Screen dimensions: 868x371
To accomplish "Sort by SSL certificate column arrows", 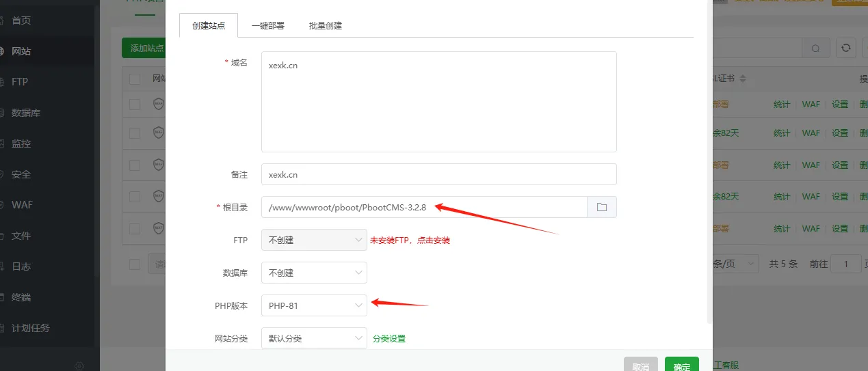I will [x=744, y=79].
